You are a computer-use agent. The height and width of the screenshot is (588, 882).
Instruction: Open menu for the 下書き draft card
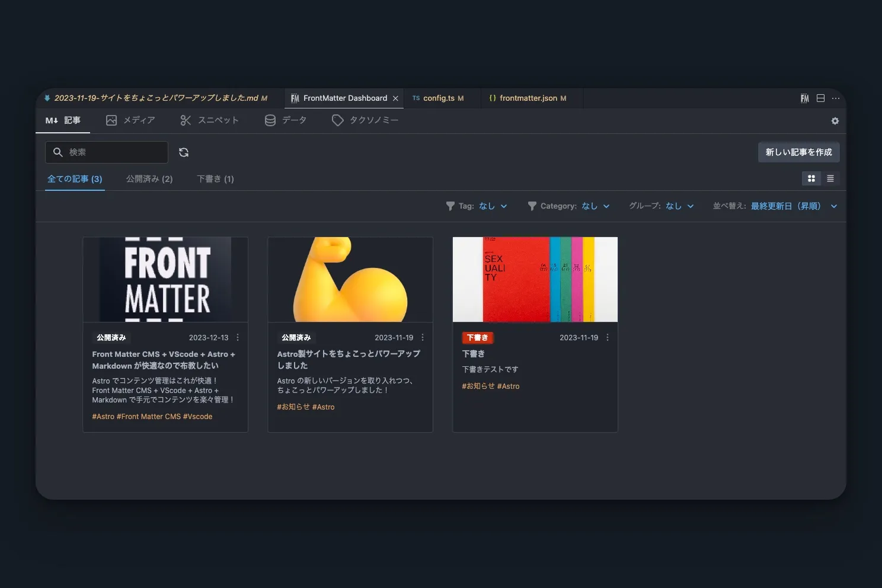[608, 337]
